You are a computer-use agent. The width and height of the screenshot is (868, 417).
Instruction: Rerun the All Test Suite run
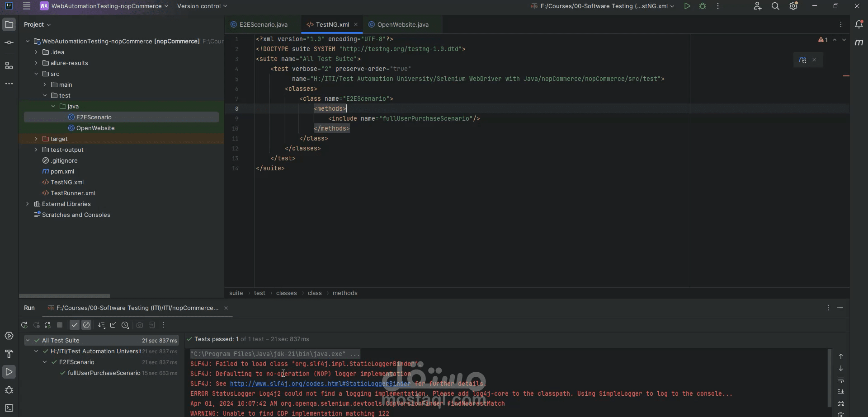click(25, 325)
